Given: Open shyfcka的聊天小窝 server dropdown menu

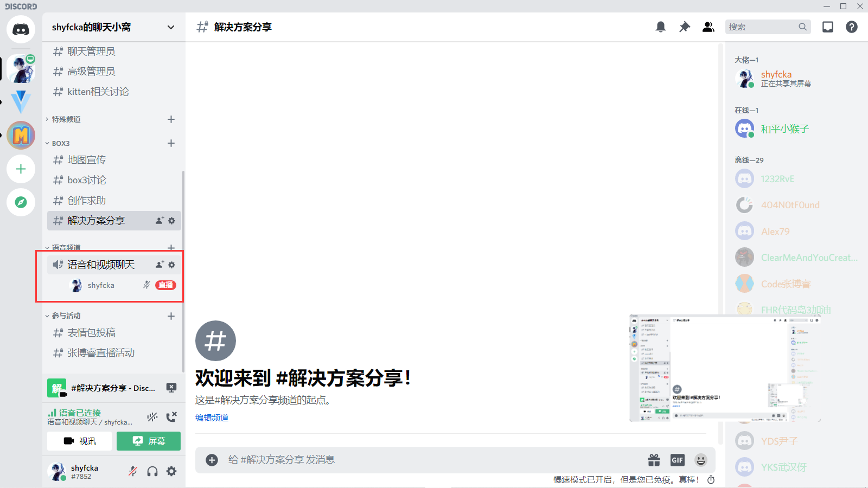Looking at the screenshot, I should point(114,27).
